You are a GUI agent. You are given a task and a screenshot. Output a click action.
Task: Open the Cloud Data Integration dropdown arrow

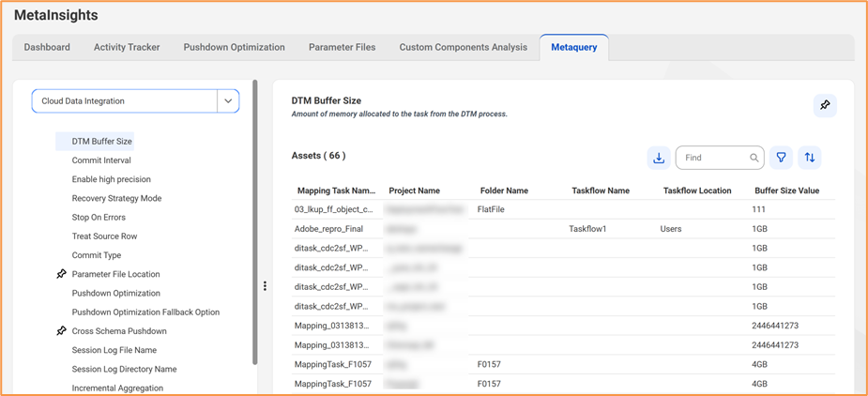click(228, 101)
